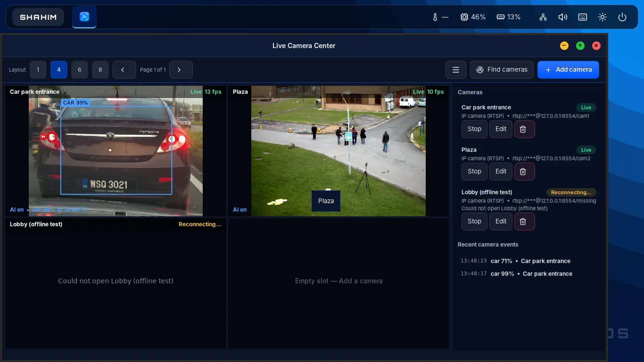Select the Plaza live video tile
The height and width of the screenshot is (362, 644).
coord(339,151)
